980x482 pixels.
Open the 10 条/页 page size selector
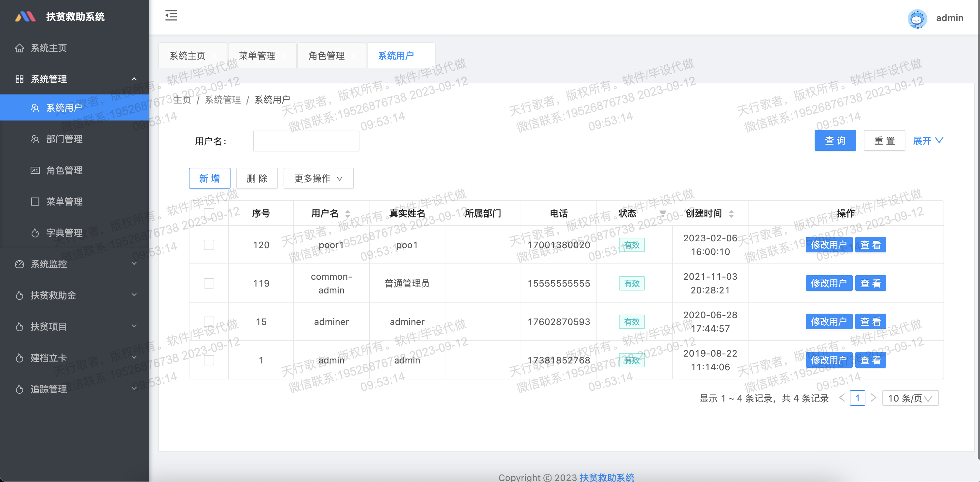pos(910,398)
